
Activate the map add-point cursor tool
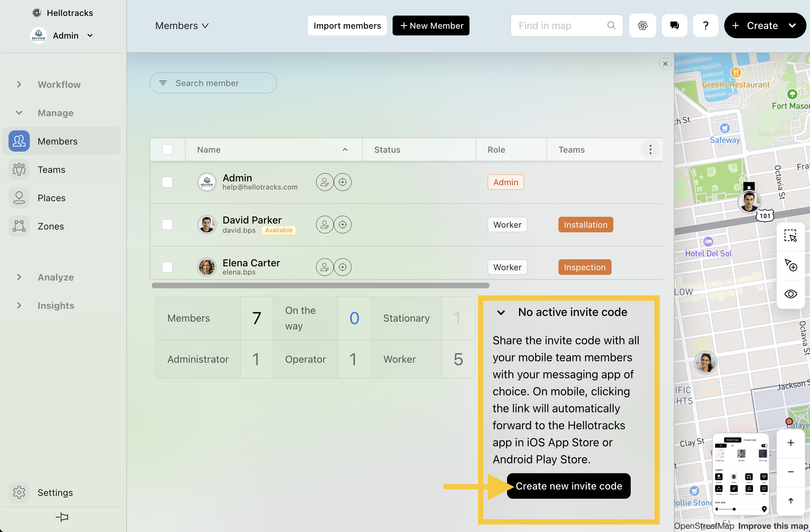coord(791,265)
